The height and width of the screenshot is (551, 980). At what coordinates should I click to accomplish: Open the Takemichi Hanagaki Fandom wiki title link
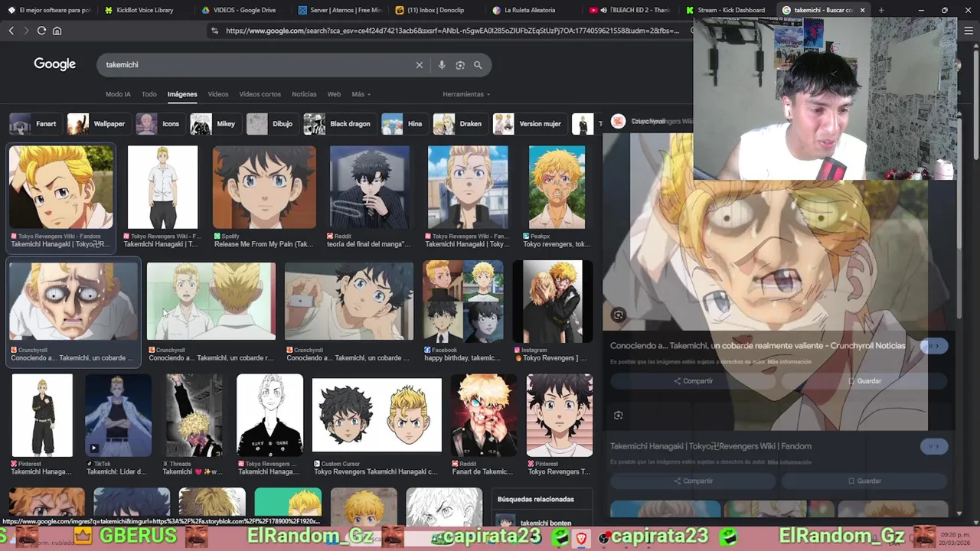710,446
